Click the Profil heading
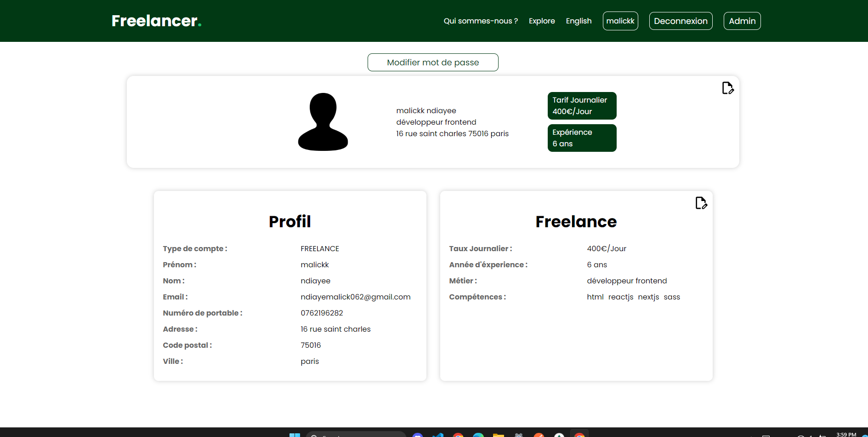Screen dimensions: 868x437 tap(290, 222)
